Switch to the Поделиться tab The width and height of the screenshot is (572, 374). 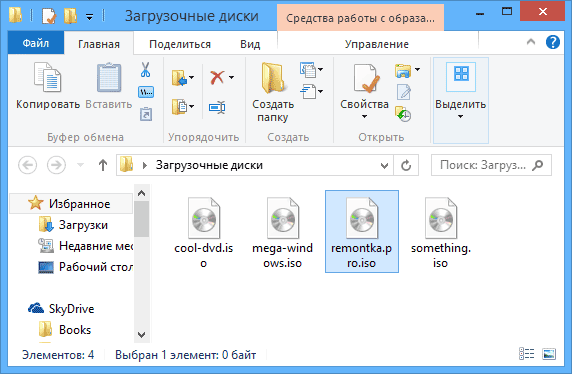click(x=180, y=44)
